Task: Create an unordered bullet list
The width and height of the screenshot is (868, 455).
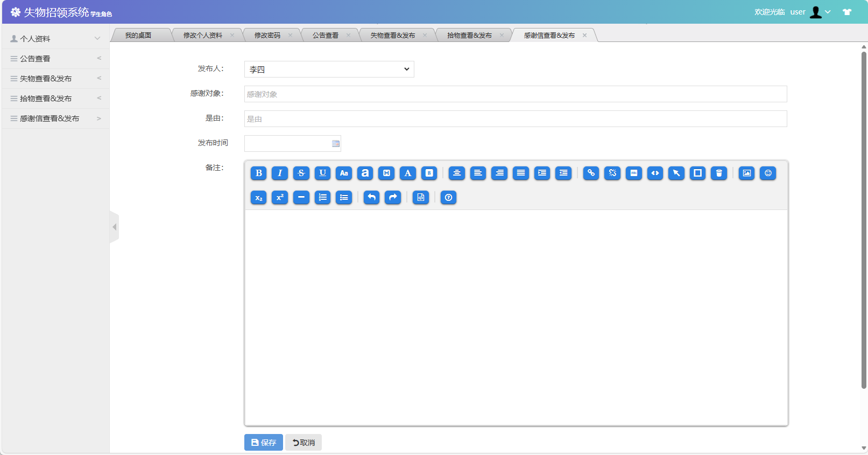Action: pyautogui.click(x=344, y=198)
